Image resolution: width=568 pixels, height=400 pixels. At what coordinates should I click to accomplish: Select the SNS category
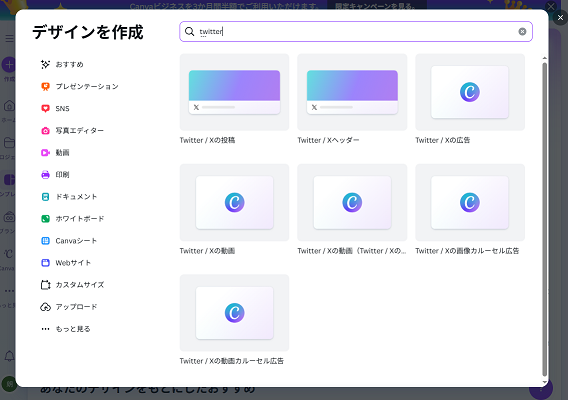click(x=62, y=109)
